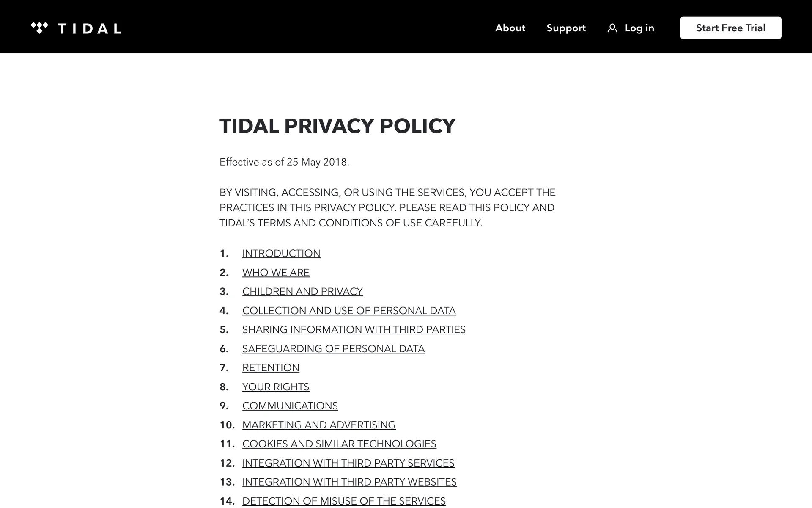Jump to the Introduction section
The width and height of the screenshot is (812, 508).
tap(281, 253)
